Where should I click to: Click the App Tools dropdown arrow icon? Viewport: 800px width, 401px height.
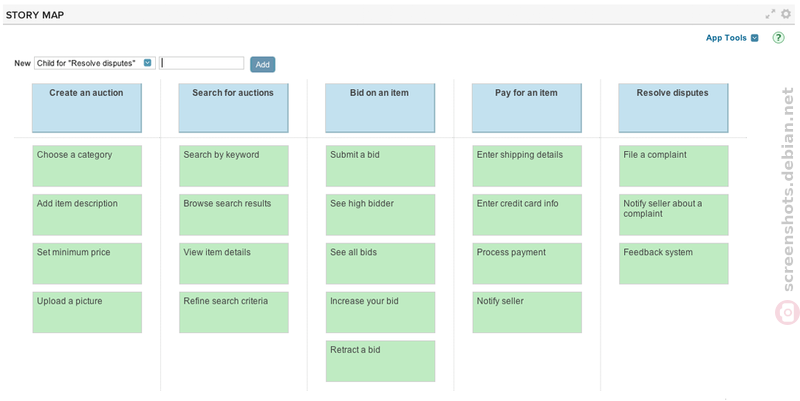[x=755, y=38]
